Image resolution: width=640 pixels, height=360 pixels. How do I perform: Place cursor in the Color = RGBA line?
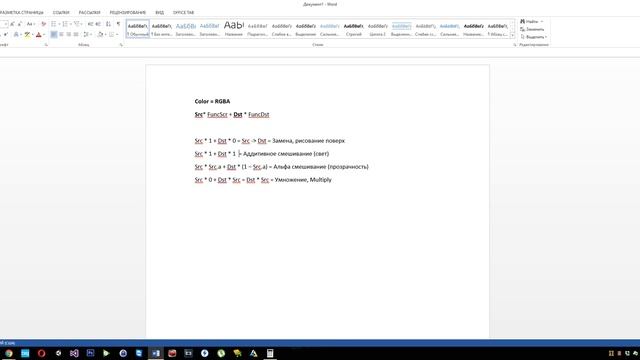212,101
